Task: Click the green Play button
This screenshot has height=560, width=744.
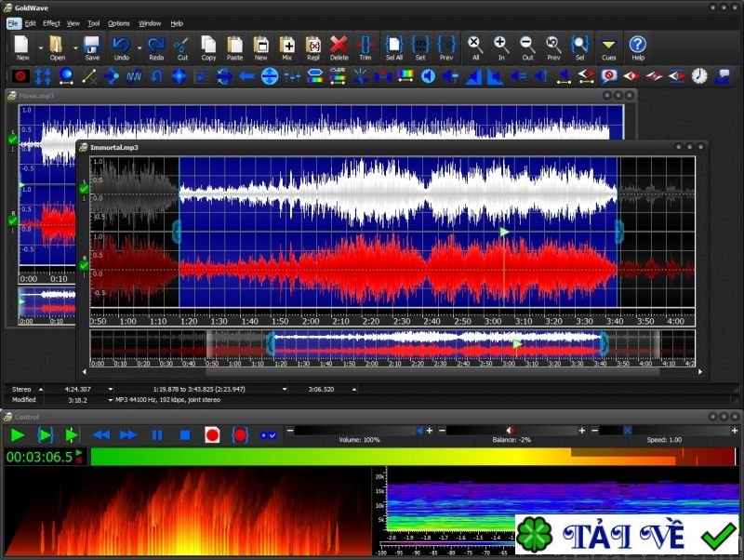Action: coord(17,434)
